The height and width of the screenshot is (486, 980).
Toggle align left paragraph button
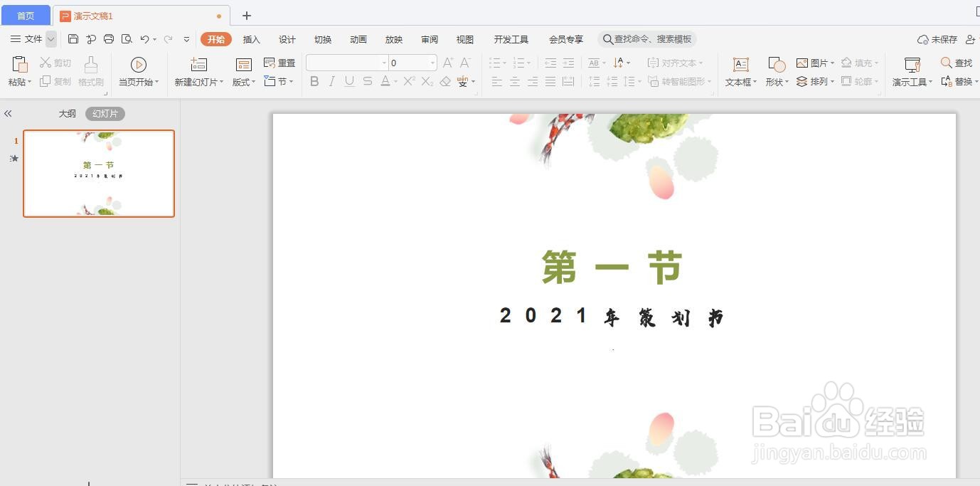[497, 82]
